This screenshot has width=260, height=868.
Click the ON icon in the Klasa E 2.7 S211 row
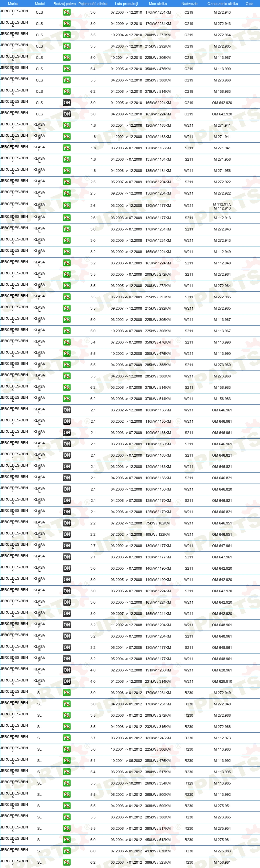pos(67,557)
